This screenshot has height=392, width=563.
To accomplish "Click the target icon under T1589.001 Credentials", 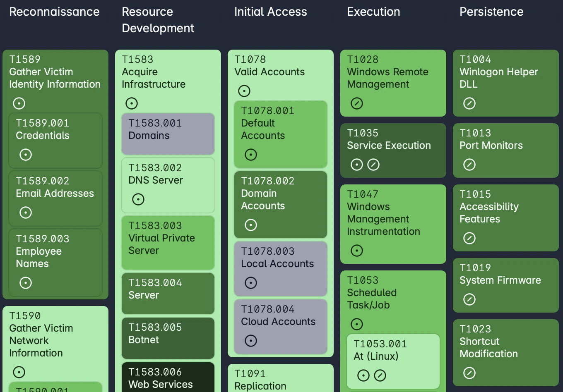I will pyautogui.click(x=26, y=155).
